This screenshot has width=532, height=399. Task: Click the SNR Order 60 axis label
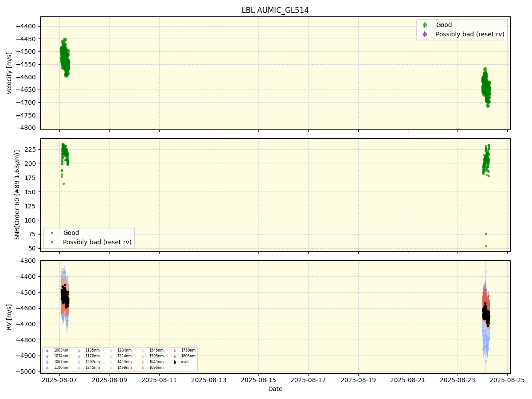[17, 195]
